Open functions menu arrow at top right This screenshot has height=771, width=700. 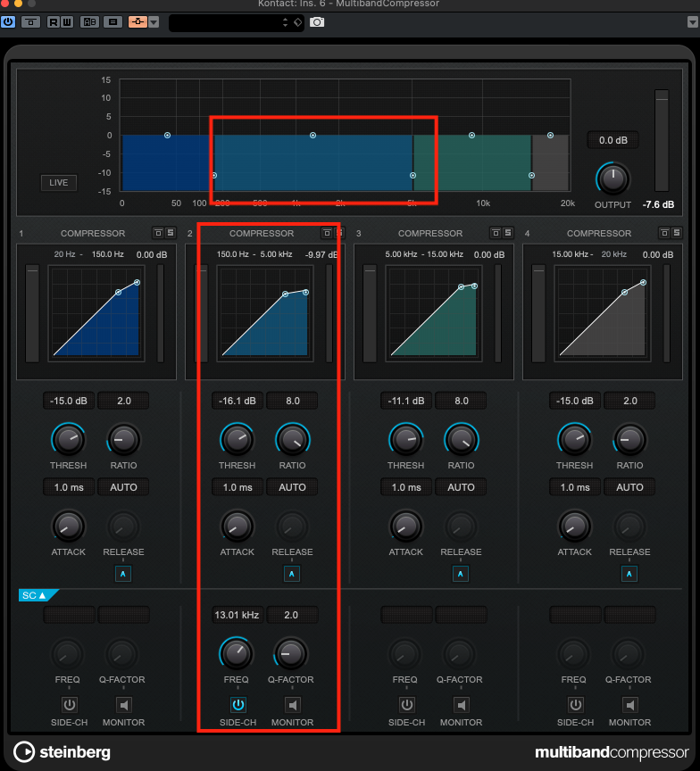693,22
